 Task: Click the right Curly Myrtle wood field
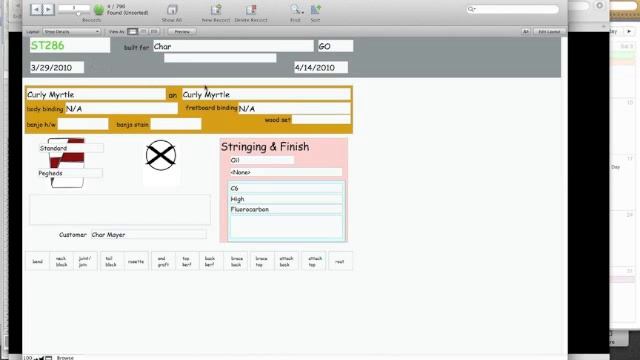pos(266,94)
